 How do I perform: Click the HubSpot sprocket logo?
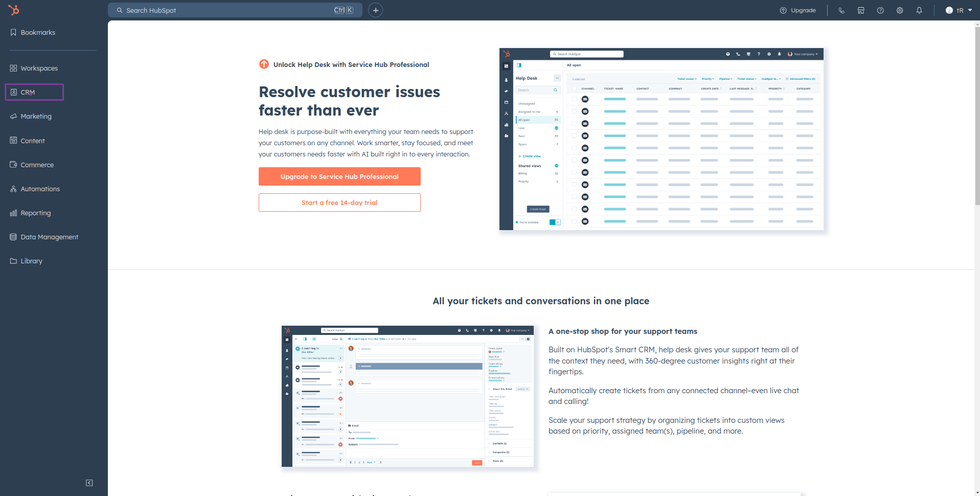click(14, 10)
